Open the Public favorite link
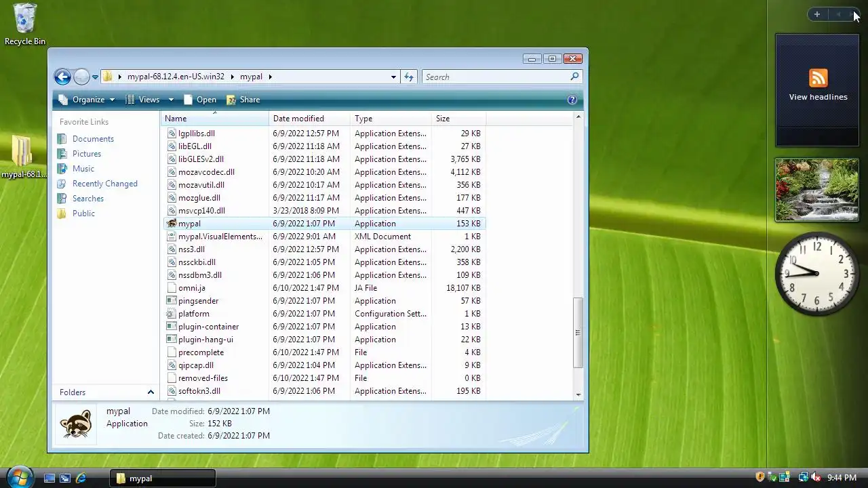868x488 pixels. click(83, 213)
